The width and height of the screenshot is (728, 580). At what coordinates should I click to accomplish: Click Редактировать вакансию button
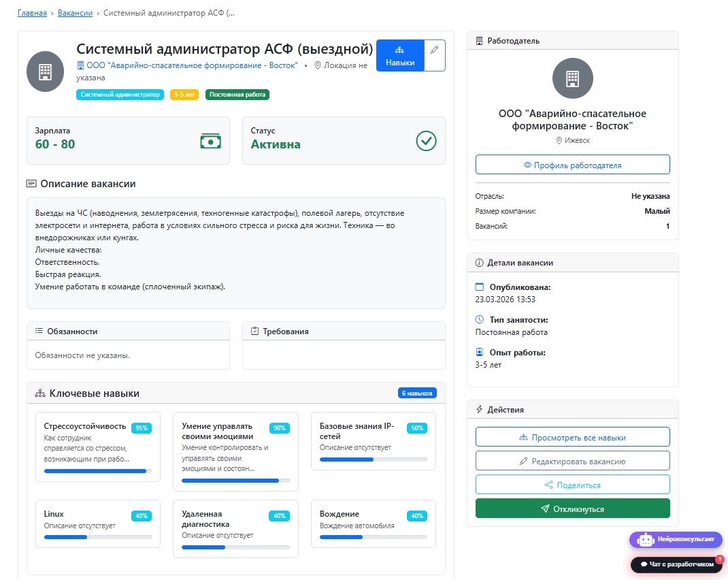(572, 461)
